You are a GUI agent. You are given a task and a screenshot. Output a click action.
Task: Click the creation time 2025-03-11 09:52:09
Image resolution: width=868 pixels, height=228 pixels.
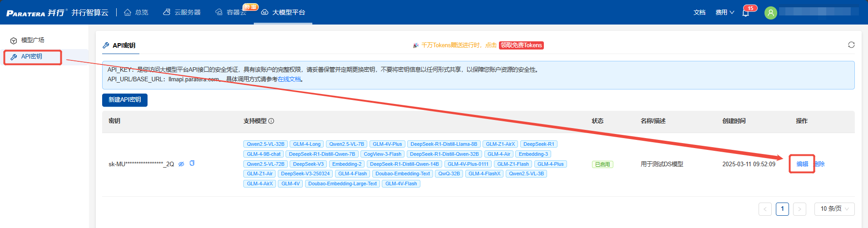(x=749, y=164)
